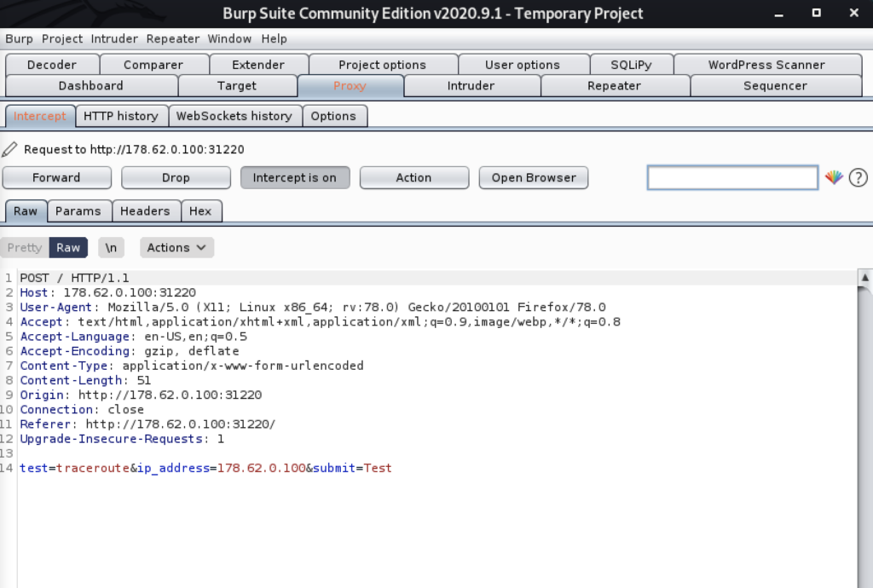
Task: Open the WordPress Scanner tab
Action: tap(766, 65)
